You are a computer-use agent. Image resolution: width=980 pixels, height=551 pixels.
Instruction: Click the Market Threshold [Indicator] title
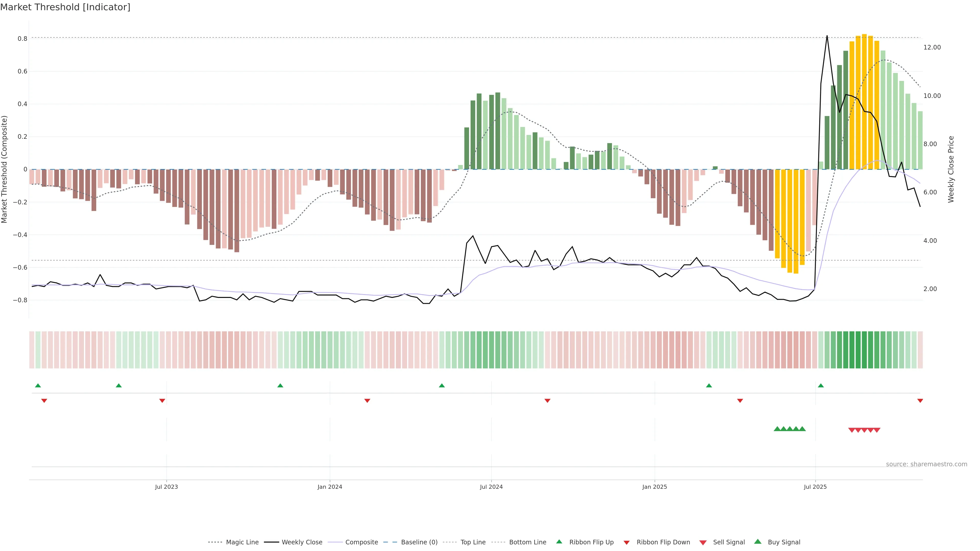click(65, 7)
